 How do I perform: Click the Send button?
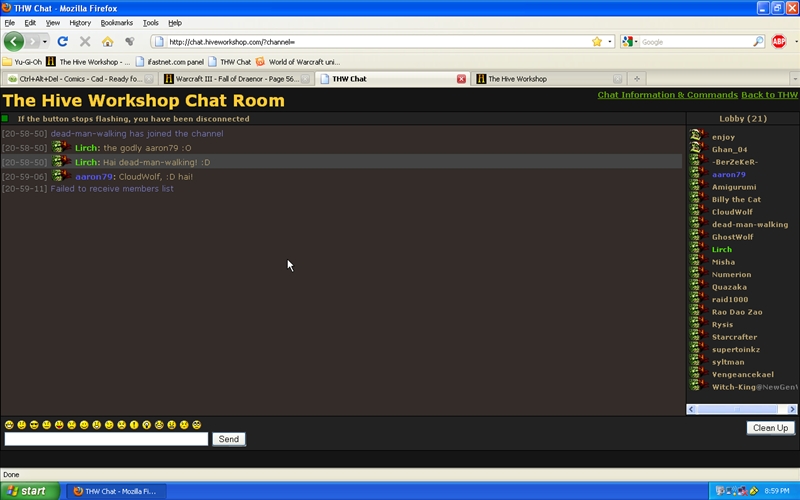point(229,439)
